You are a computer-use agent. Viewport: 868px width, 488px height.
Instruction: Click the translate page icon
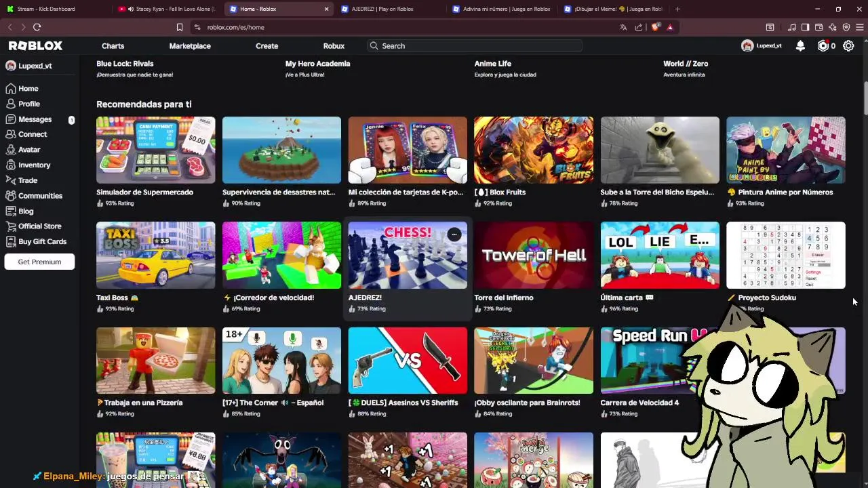click(x=623, y=27)
